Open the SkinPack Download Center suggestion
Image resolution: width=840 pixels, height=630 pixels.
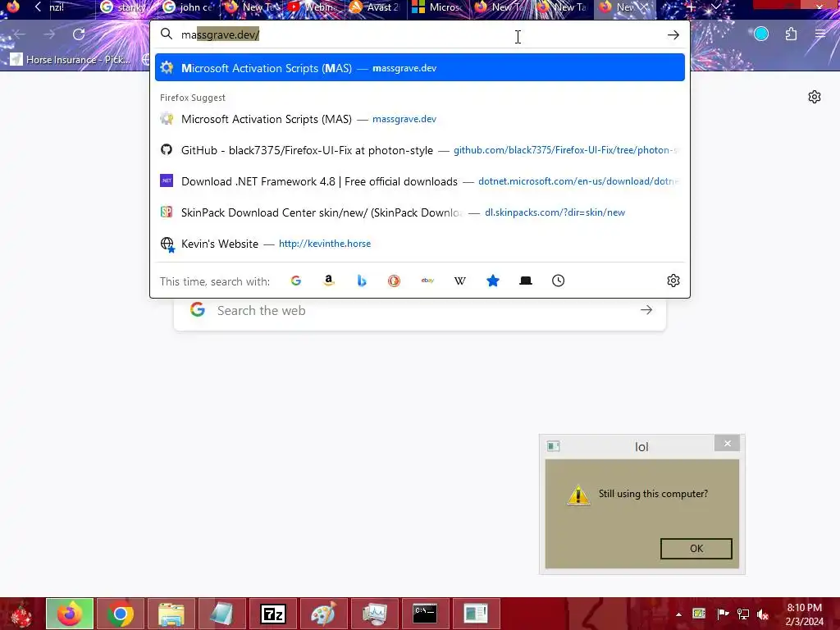pyautogui.click(x=419, y=212)
